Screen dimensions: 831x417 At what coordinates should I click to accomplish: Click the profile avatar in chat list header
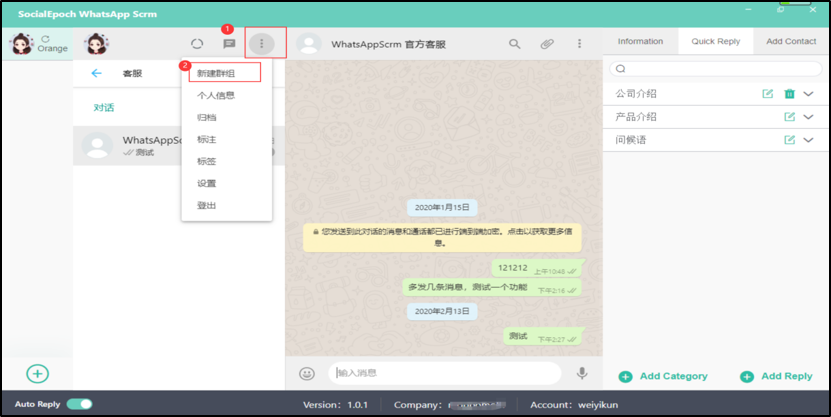click(96, 44)
